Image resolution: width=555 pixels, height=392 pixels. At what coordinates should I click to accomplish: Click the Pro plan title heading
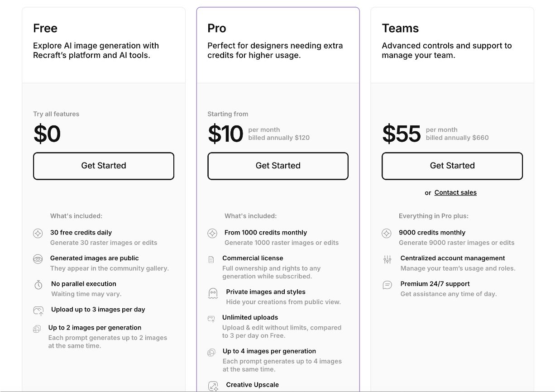tap(217, 28)
